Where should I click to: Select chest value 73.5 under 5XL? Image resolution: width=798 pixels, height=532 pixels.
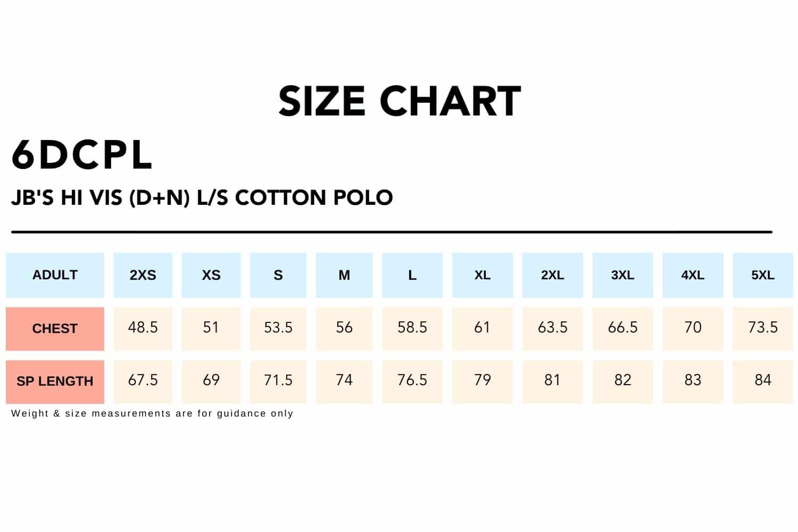pos(762,327)
